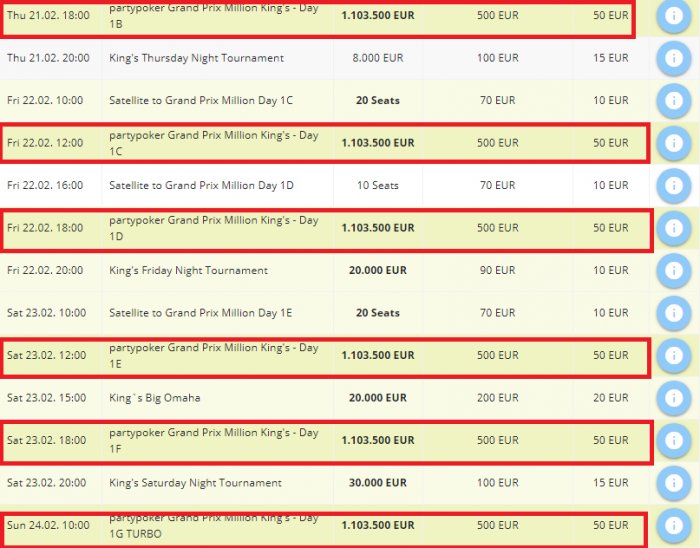Select King's Thursday Night Tournament name
The height and width of the screenshot is (548, 700).
click(196, 58)
